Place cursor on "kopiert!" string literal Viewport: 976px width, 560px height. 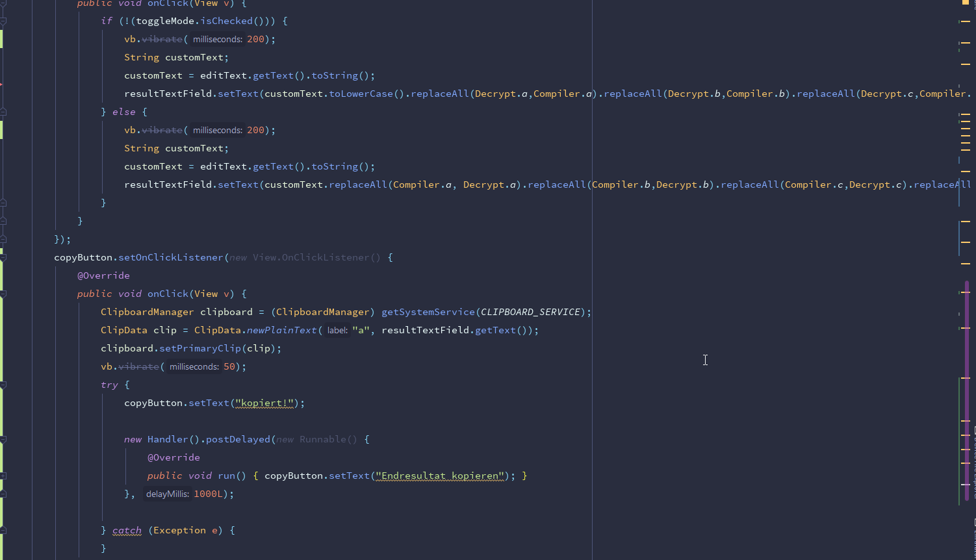pos(264,403)
